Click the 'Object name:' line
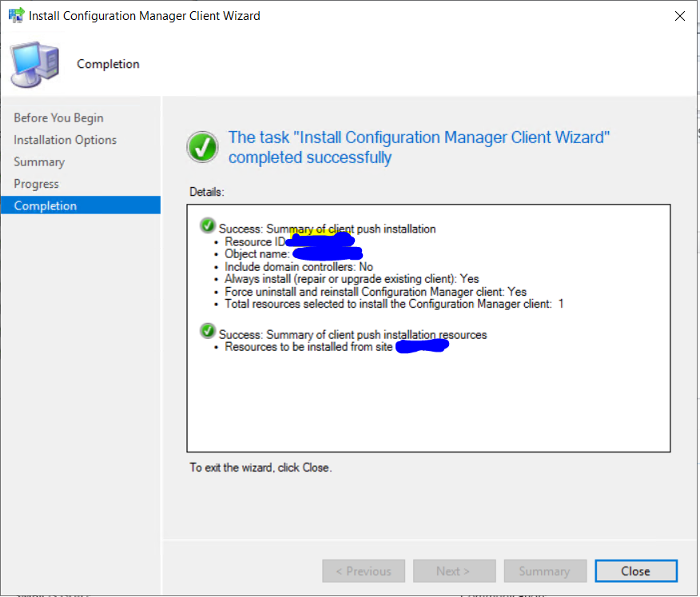Image resolution: width=700 pixels, height=597 pixels. click(x=257, y=254)
